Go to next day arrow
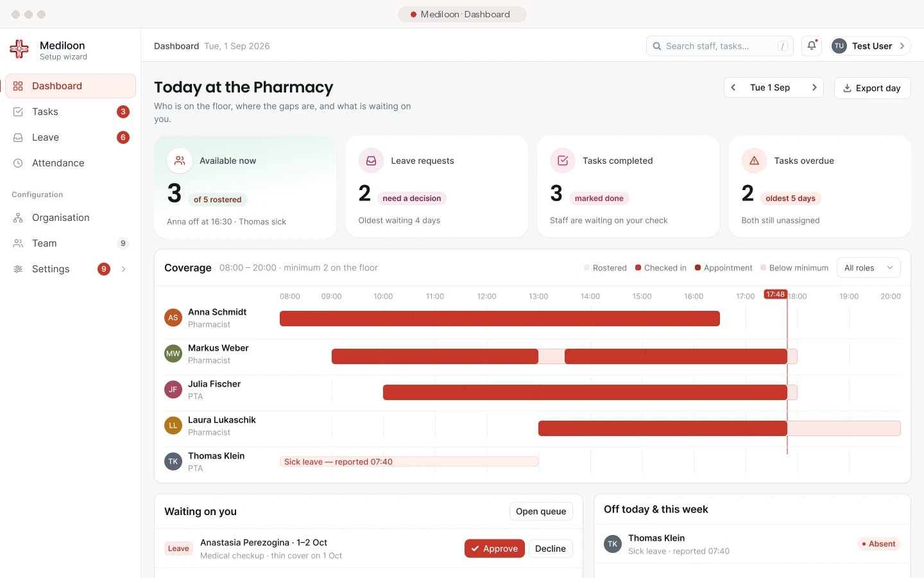 814,87
